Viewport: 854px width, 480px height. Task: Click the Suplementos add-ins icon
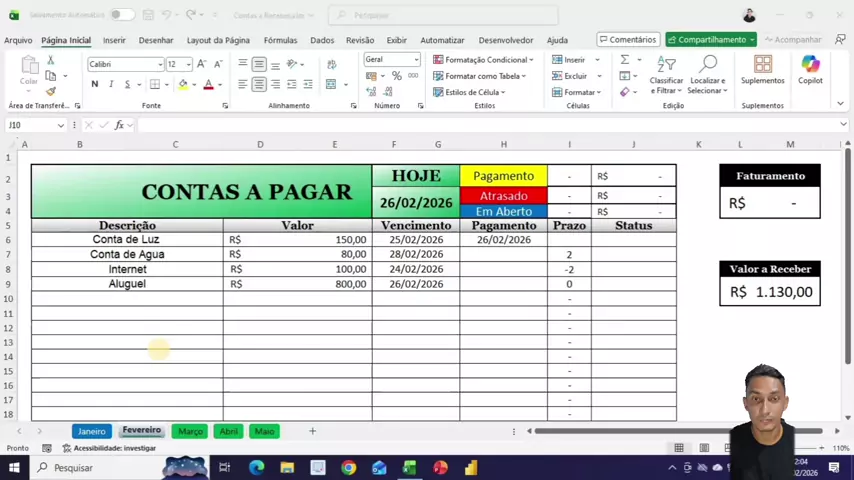point(763,68)
